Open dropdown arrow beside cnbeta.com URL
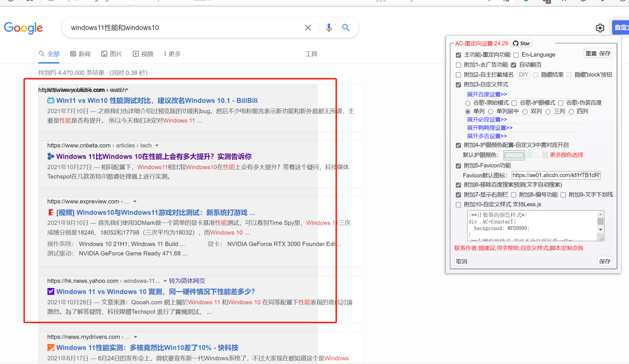 tap(157, 145)
